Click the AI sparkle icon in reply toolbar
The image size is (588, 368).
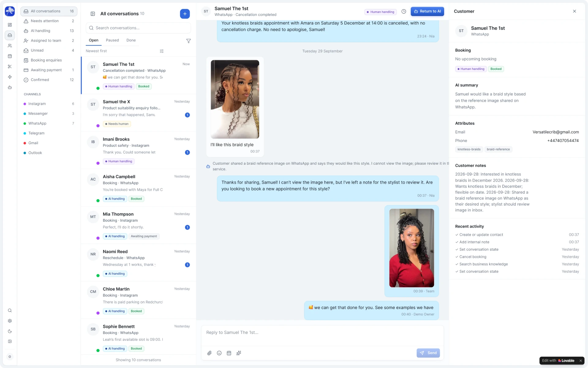tap(239, 353)
